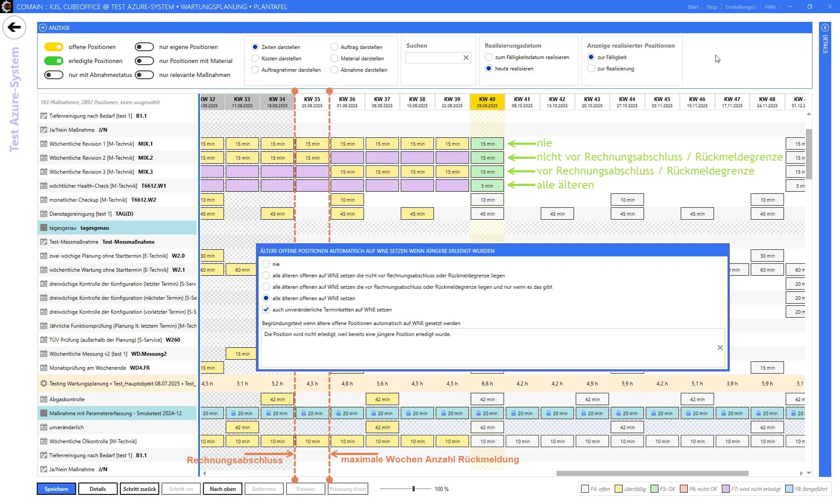
Task: Click the back arrow button top left
Action: (x=14, y=27)
